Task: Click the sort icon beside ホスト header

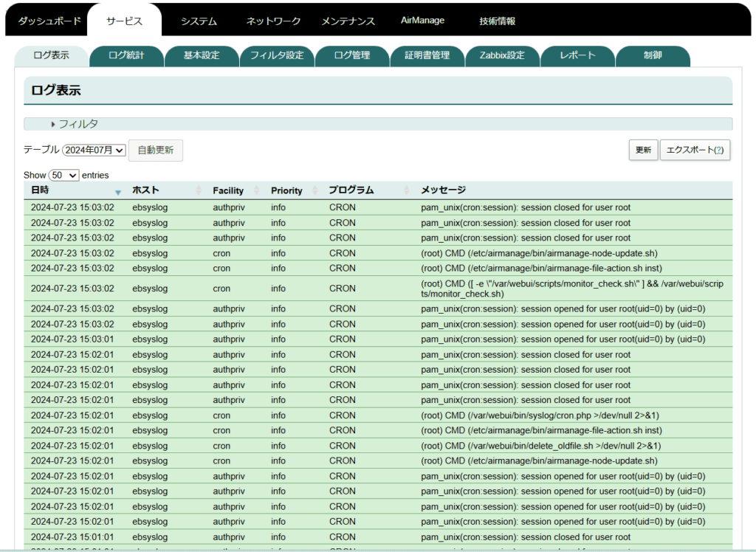Action: tap(198, 190)
